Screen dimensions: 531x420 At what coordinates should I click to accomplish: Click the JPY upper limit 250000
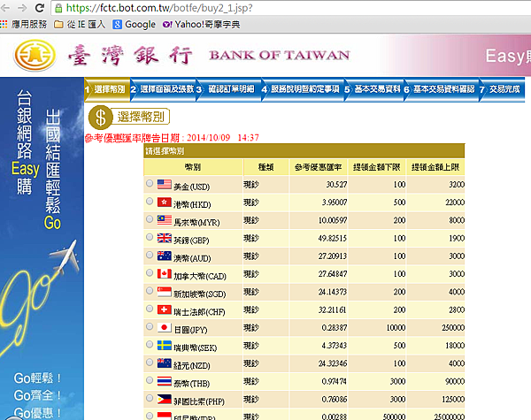(453, 328)
